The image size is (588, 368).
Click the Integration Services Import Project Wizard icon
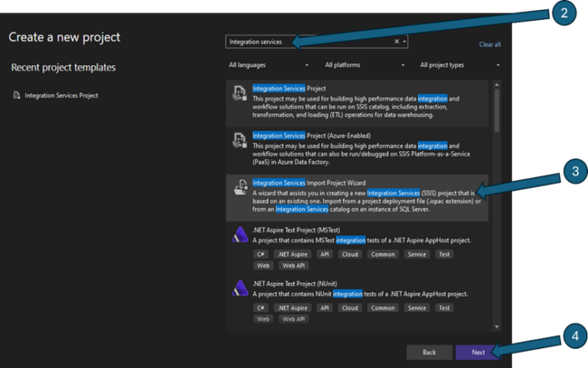pos(239,187)
